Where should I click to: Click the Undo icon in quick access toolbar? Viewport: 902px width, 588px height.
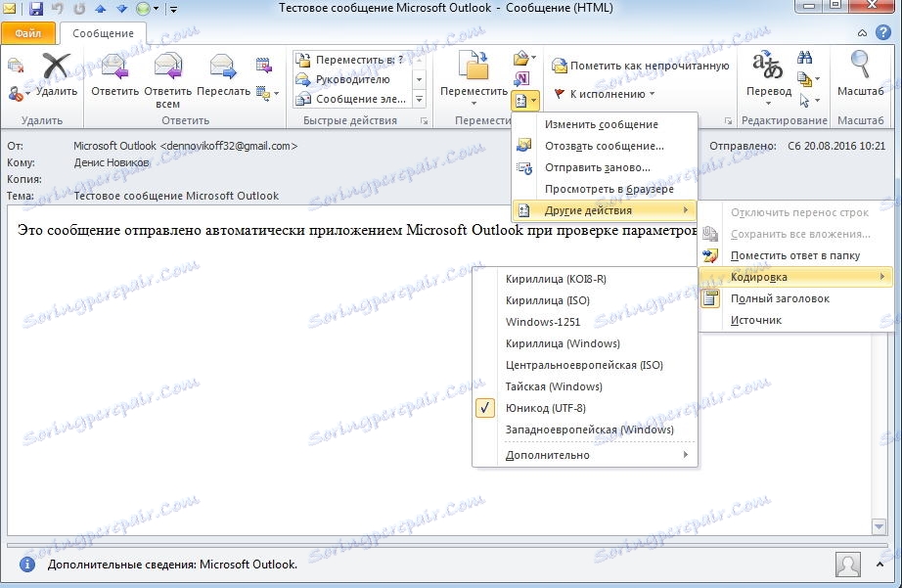(58, 8)
